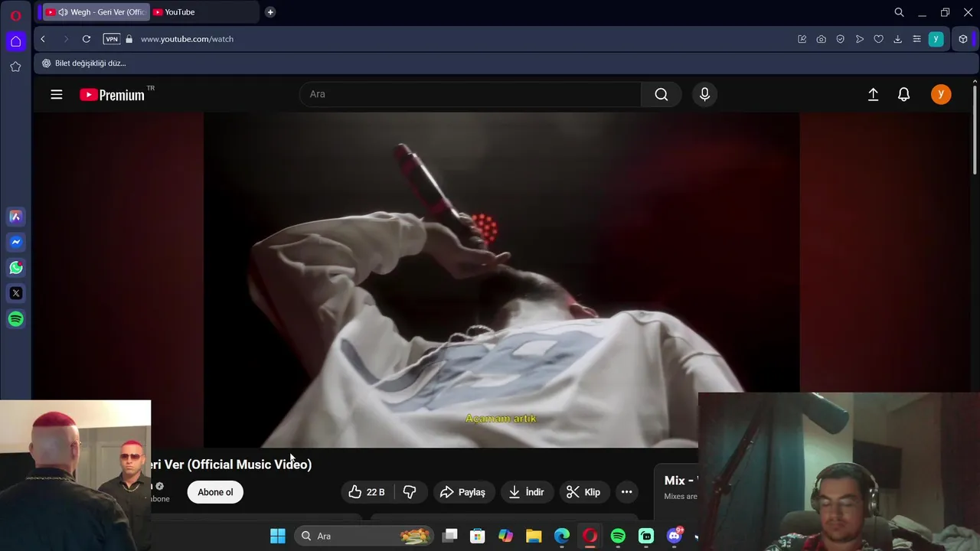Screen dimensions: 980x551
Task: Open the teal 'y' browser profile
Action: [936, 39]
